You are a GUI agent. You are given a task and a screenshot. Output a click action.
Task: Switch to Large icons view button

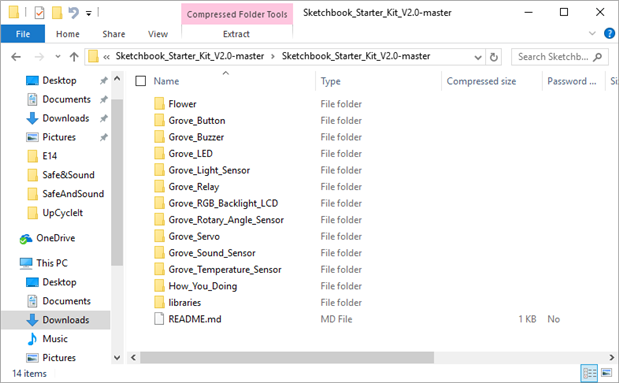607,373
